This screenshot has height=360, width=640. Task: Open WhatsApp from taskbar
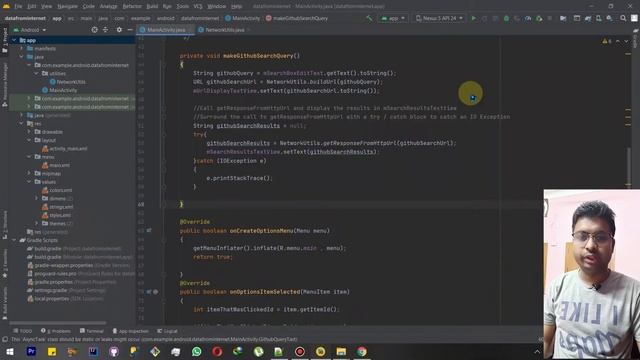point(197,351)
